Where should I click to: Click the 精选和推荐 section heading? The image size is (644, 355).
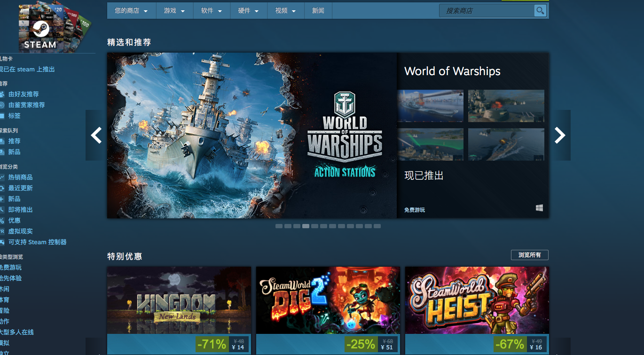[129, 42]
